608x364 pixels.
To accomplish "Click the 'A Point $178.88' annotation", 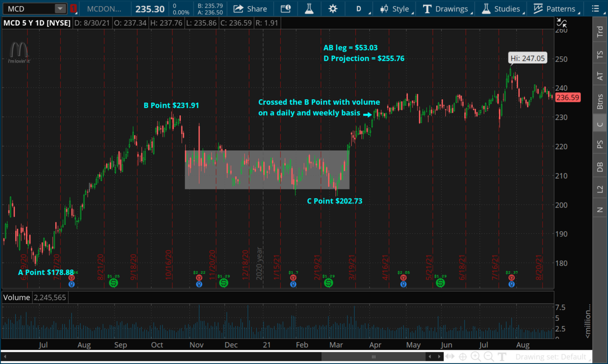I will pos(46,272).
